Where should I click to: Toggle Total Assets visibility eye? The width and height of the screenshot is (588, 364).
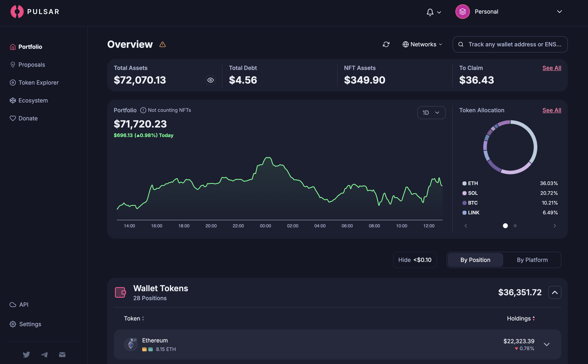[x=210, y=80]
